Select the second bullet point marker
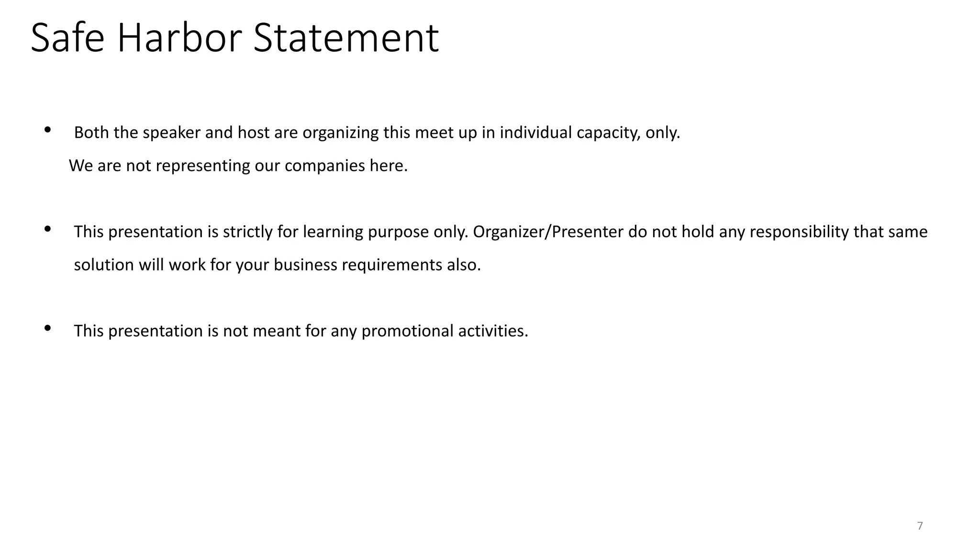This screenshot has height=551, width=980. click(x=47, y=229)
